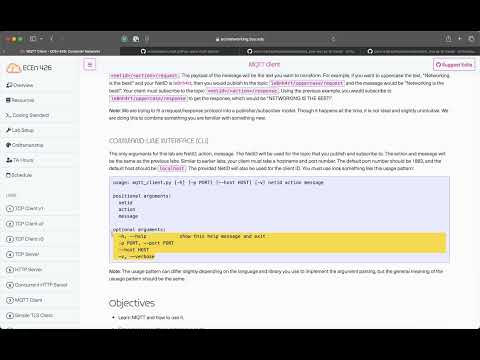Screen dimensions: 480x360
Task: Click the MQTT client page title
Action: click(x=264, y=65)
